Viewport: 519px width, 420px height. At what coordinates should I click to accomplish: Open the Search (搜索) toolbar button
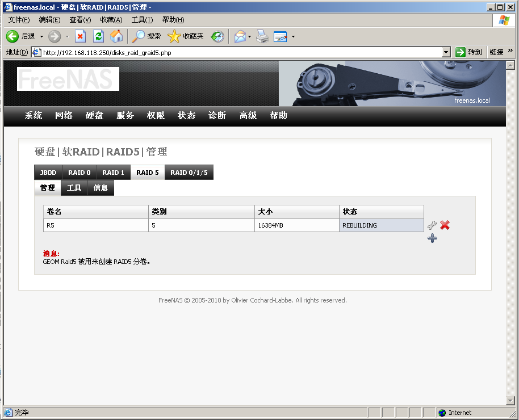146,36
